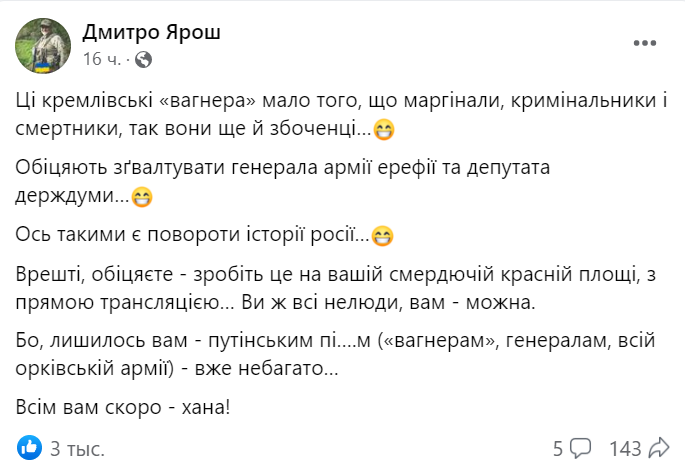Viewport: 685px width, 474px height.
Task: Open the 143 shares count
Action: click(625, 449)
